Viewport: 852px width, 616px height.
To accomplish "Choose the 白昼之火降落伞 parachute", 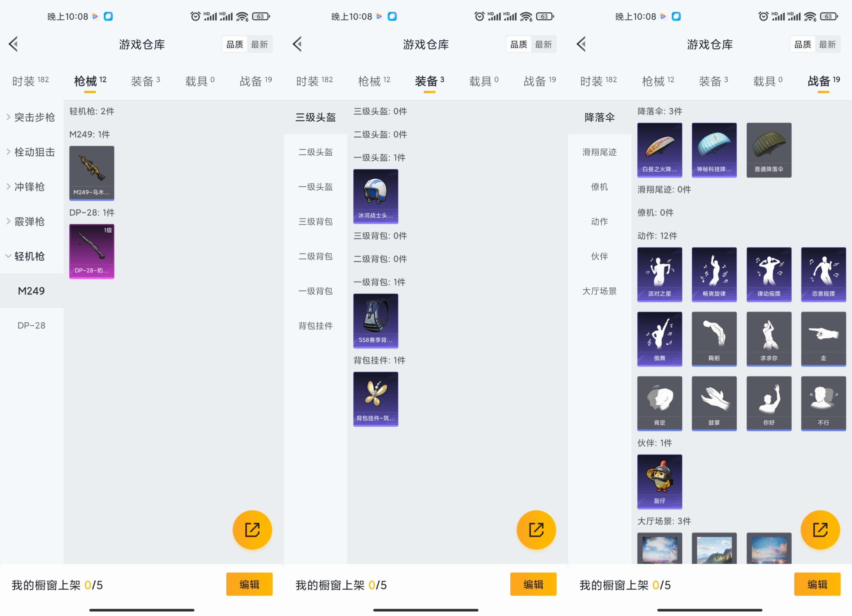I will click(660, 149).
